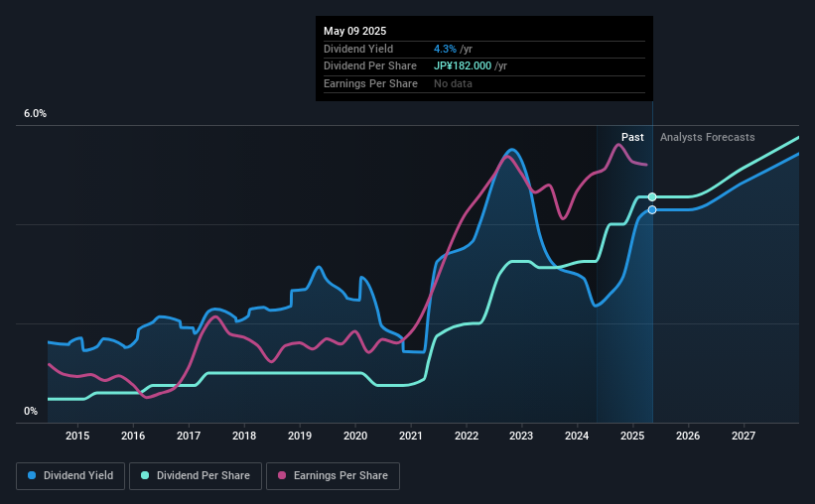Click the 2019 x-axis label

(x=300, y=436)
